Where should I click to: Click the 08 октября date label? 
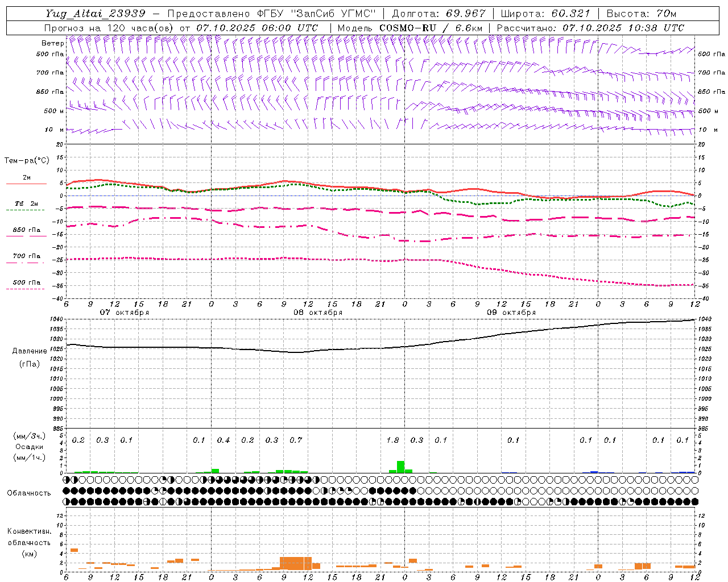click(x=318, y=313)
